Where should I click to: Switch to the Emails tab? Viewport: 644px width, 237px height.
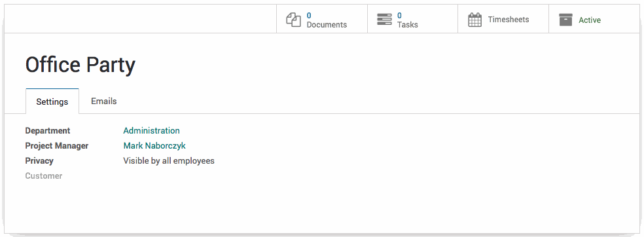pyautogui.click(x=104, y=101)
